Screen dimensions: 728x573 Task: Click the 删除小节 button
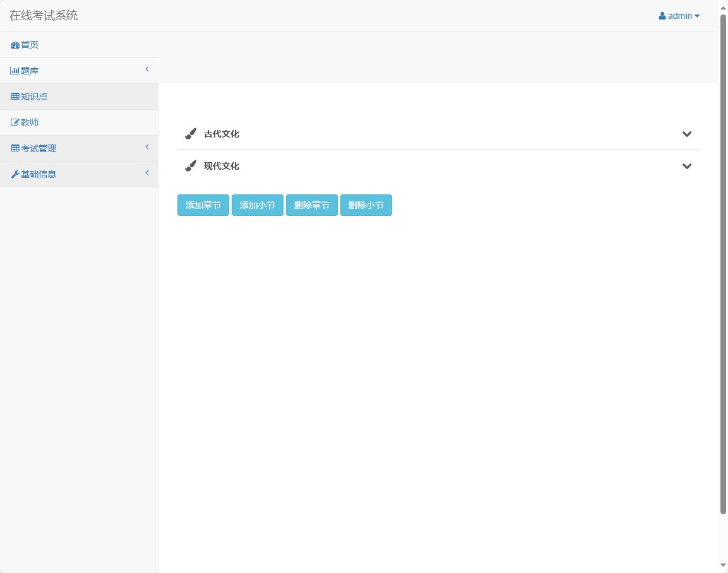(x=366, y=205)
